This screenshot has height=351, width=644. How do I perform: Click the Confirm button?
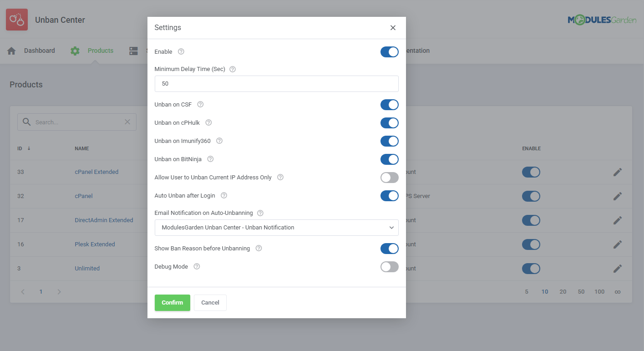point(172,303)
